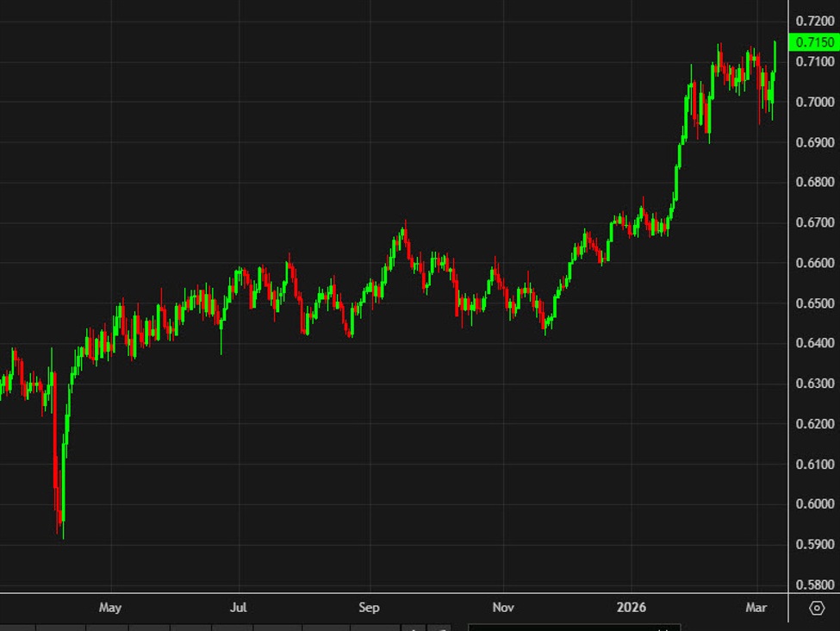Click the 0.6900 price axis label
The height and width of the screenshot is (631, 840).
click(x=813, y=142)
